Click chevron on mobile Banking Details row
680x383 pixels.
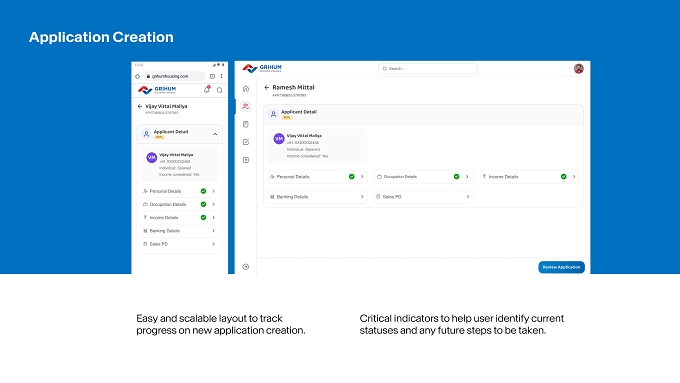(x=213, y=231)
